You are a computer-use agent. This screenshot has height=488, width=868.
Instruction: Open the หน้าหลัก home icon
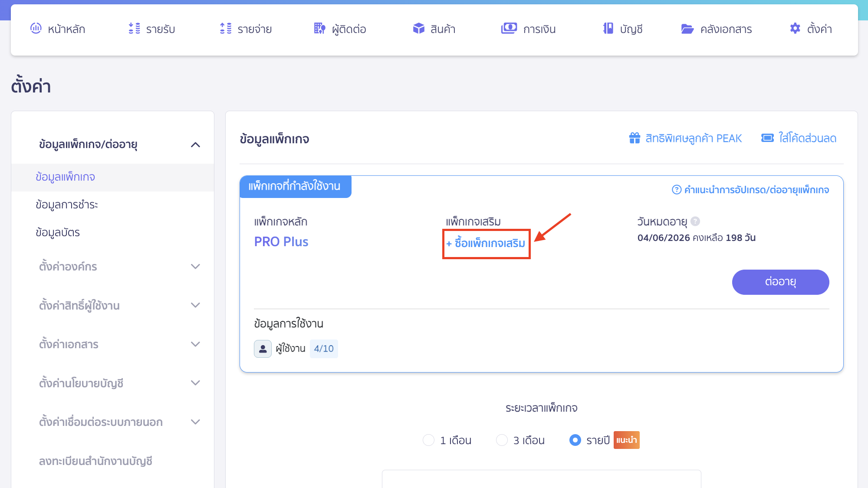click(x=36, y=29)
